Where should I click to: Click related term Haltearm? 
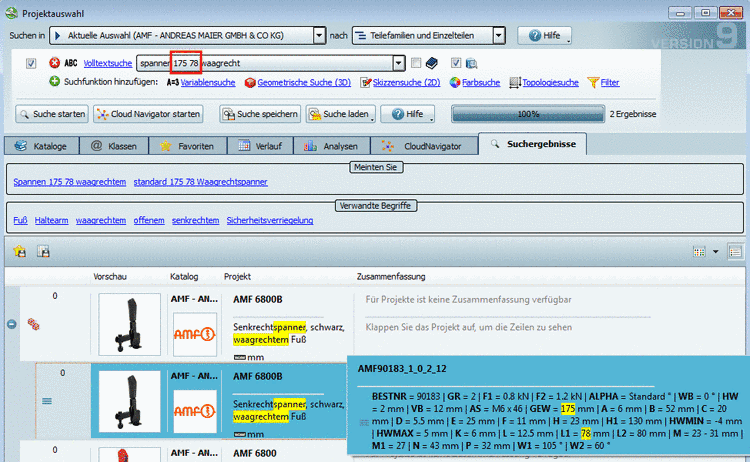click(x=51, y=220)
